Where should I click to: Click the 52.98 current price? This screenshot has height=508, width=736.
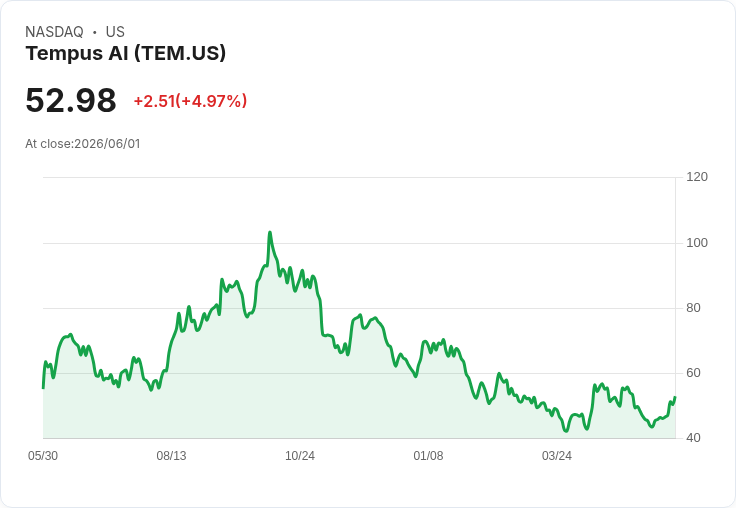(x=71, y=100)
